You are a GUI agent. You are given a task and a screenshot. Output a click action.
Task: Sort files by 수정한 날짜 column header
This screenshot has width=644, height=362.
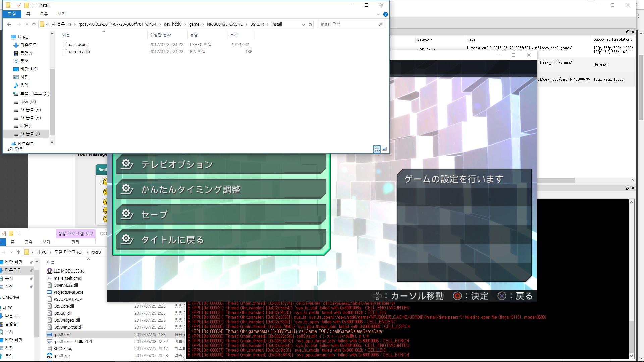pyautogui.click(x=160, y=35)
